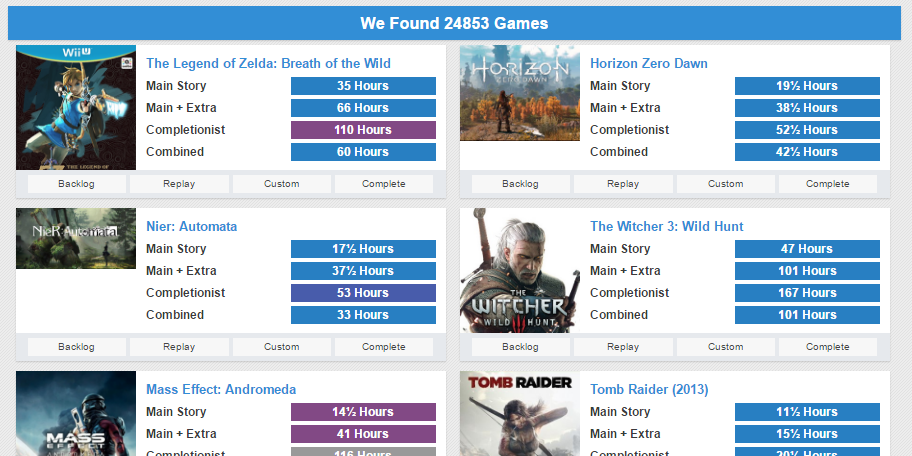The width and height of the screenshot is (912, 456).
Task: Open Mass Effect: Andromeda title link
Action: tap(221, 389)
